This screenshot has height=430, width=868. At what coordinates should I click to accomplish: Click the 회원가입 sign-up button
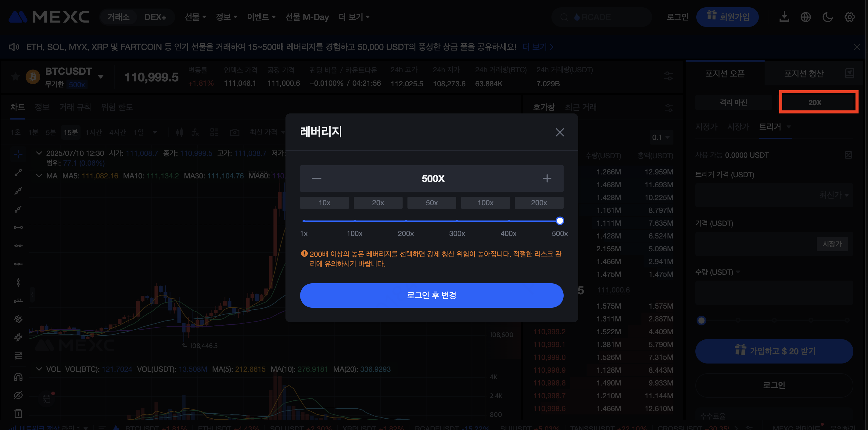coord(727,17)
